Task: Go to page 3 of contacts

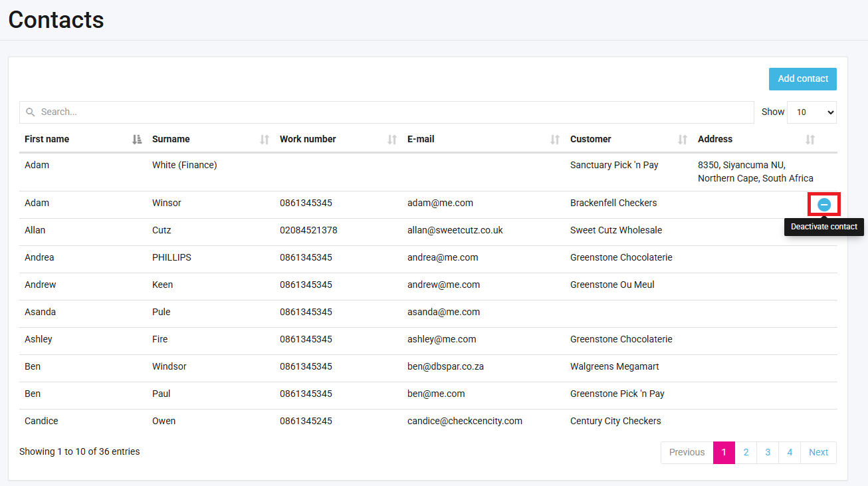Action: tap(768, 453)
